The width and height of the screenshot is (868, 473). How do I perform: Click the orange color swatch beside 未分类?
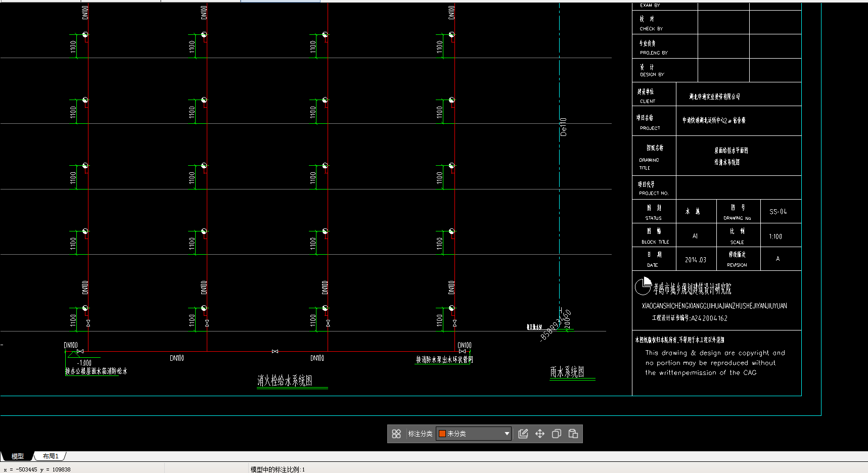[442, 434]
